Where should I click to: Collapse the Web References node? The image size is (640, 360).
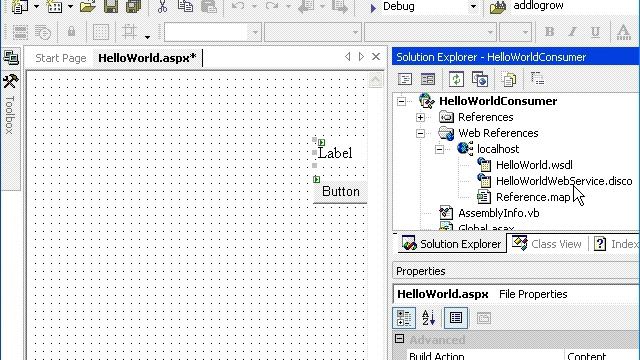[x=420, y=133]
